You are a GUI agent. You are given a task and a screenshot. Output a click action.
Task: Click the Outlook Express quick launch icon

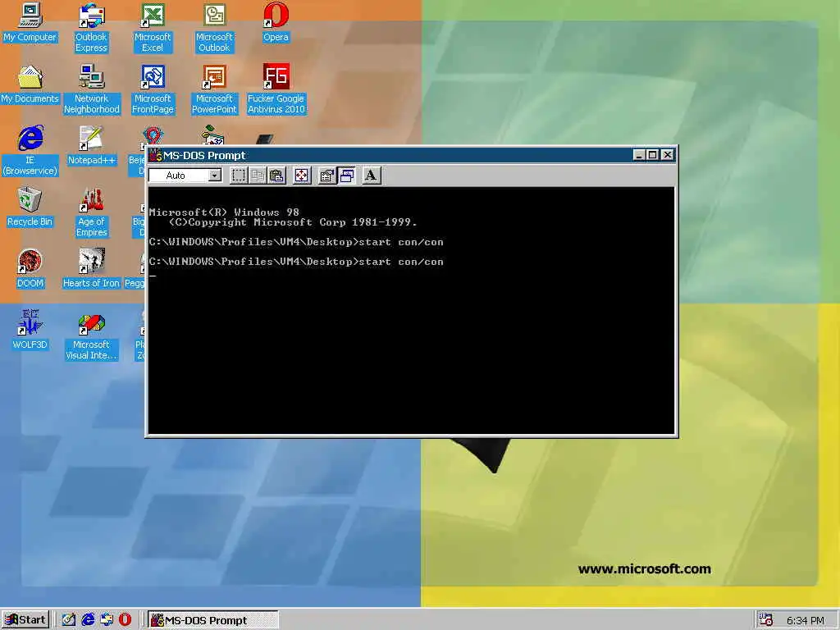(107, 620)
